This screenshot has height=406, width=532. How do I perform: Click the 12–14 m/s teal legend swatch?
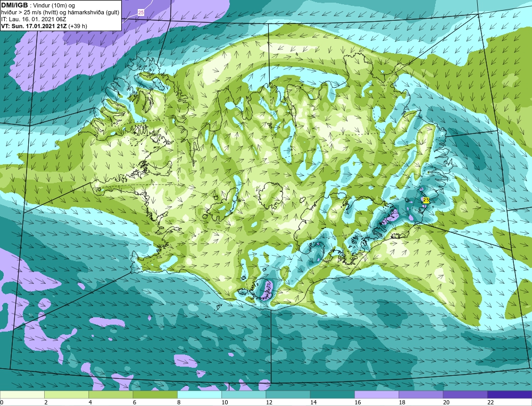pyautogui.click(x=288, y=395)
